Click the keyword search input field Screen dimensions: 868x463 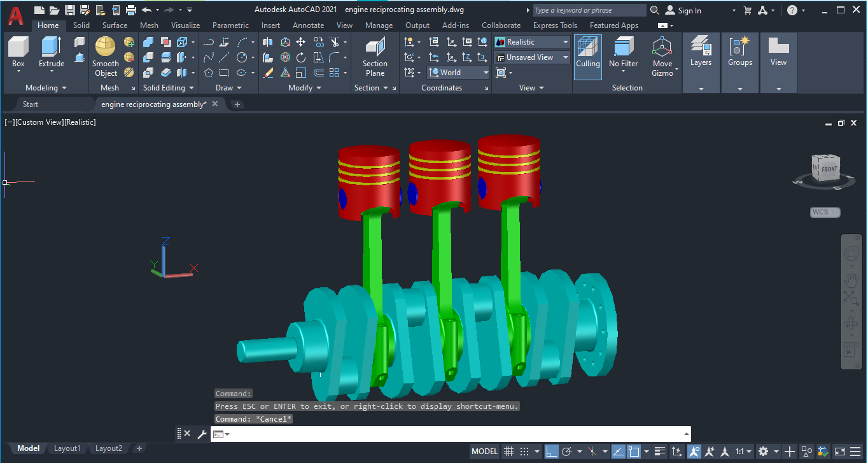[589, 10]
